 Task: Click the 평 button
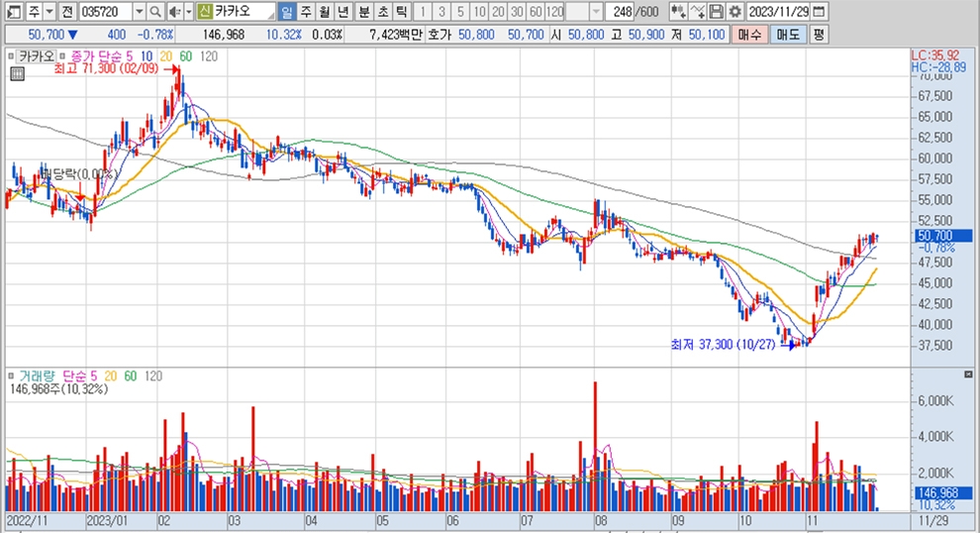[818, 35]
